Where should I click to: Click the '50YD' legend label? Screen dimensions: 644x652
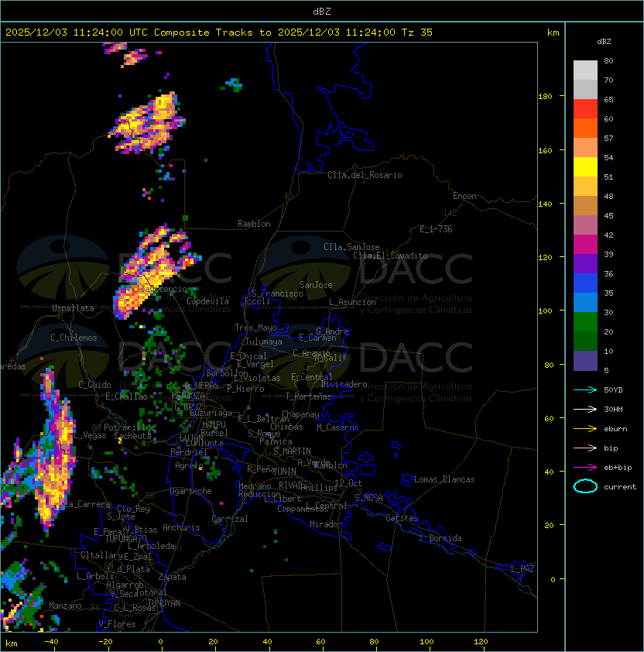(x=613, y=389)
